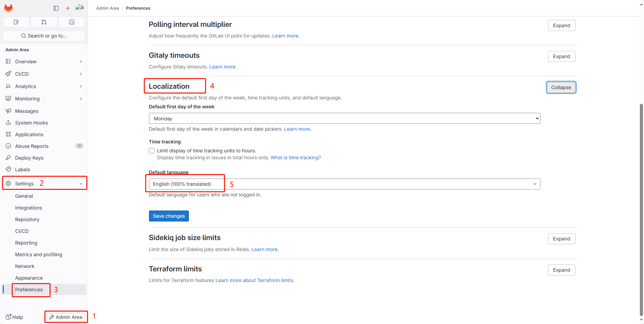644x324 pixels.
Task: Open the user avatar menu
Action: point(79,8)
